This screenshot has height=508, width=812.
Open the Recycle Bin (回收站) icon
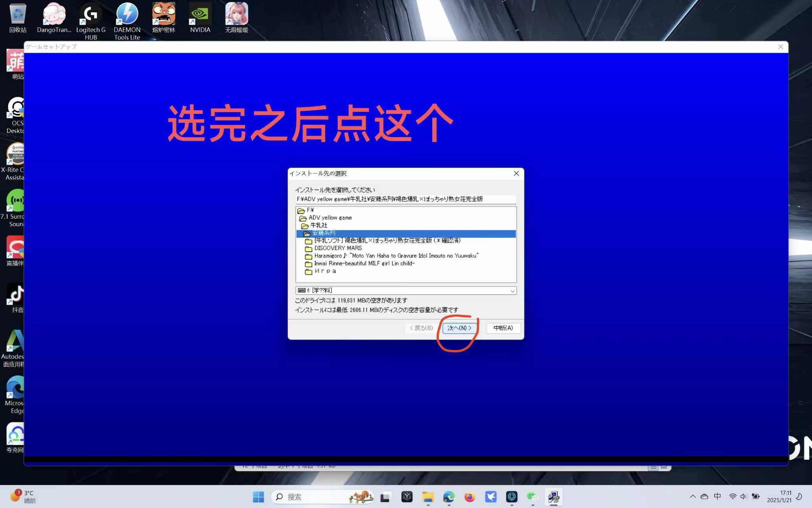pos(18,18)
